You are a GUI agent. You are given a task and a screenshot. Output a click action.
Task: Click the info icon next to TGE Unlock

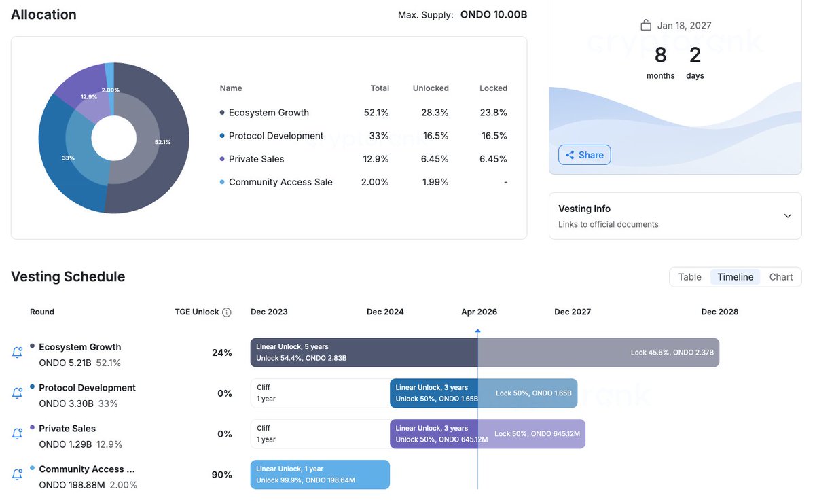(x=227, y=312)
